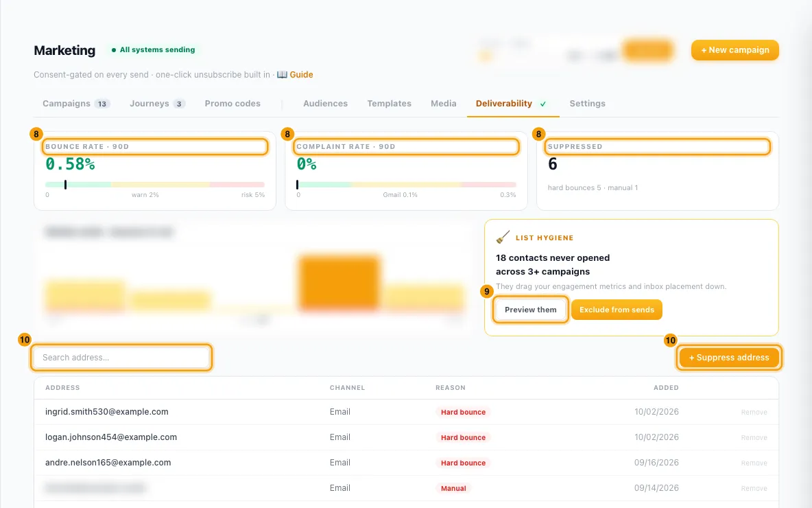
Task: Click the CHANNEL column header
Action: pyautogui.click(x=348, y=388)
